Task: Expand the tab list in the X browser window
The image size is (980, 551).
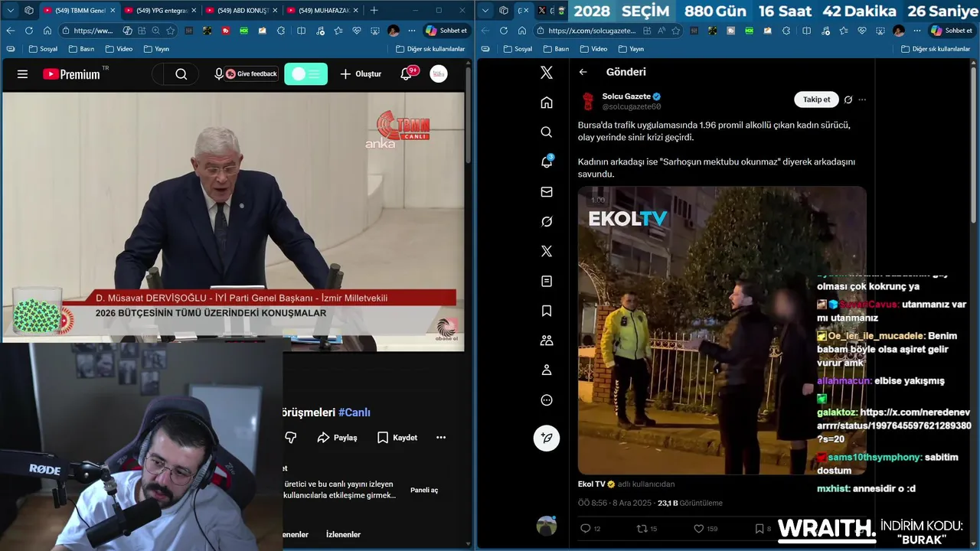Action: point(485,11)
